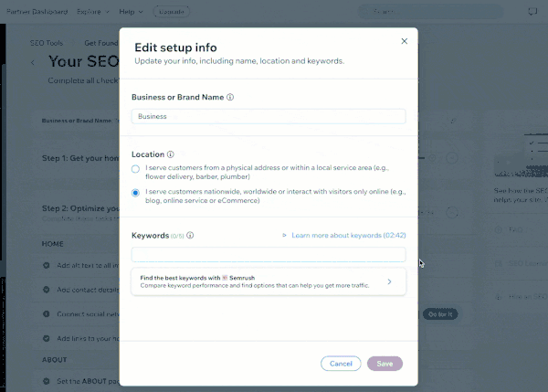Click the back arrow beside Your SEO
The image size is (548, 392).
coord(33,63)
